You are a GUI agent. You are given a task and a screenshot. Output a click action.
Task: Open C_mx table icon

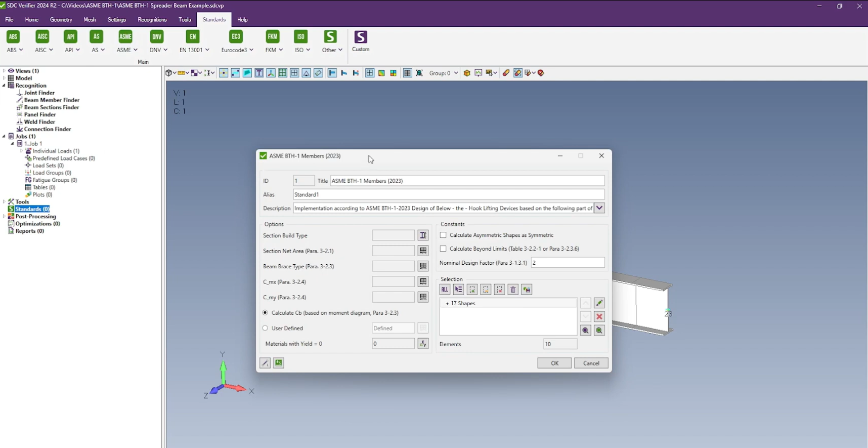pos(423,281)
